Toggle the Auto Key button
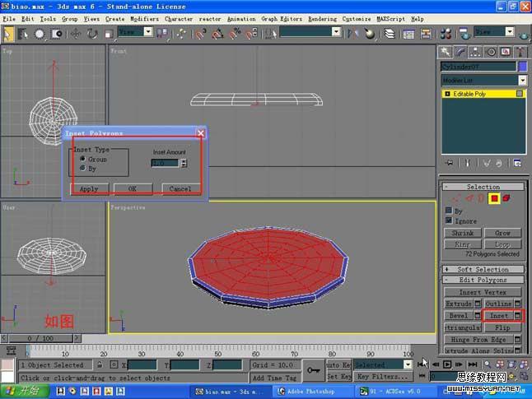Screen dimensions: 532x399 [338, 364]
